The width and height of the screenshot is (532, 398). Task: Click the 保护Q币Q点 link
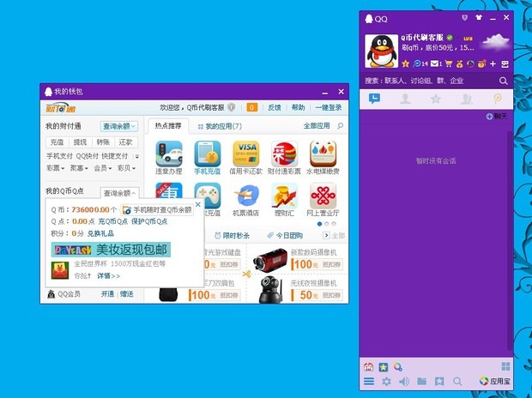point(149,221)
